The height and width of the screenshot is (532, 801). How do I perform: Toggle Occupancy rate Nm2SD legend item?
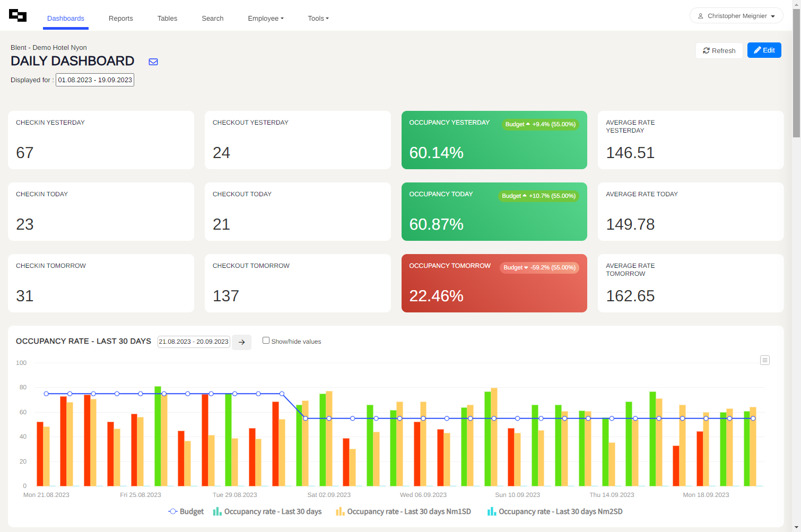click(x=555, y=512)
